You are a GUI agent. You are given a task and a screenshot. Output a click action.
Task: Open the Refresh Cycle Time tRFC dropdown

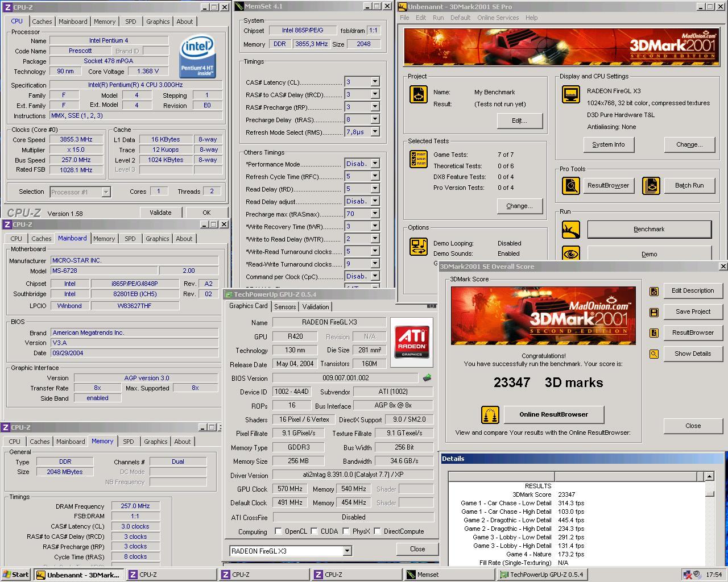pos(375,176)
